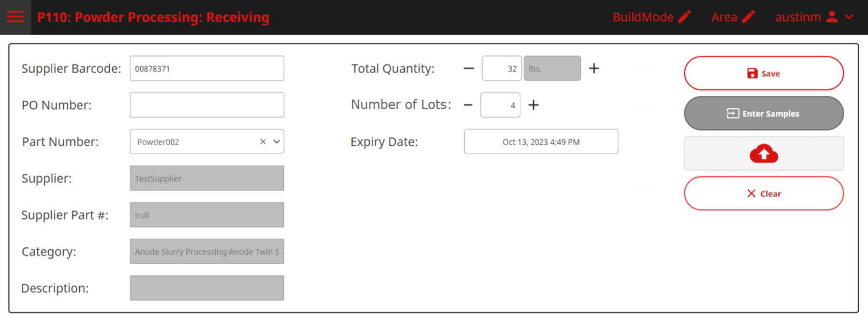Decrease Number of Lots with the minus icon
The image size is (868, 321).
tap(468, 105)
